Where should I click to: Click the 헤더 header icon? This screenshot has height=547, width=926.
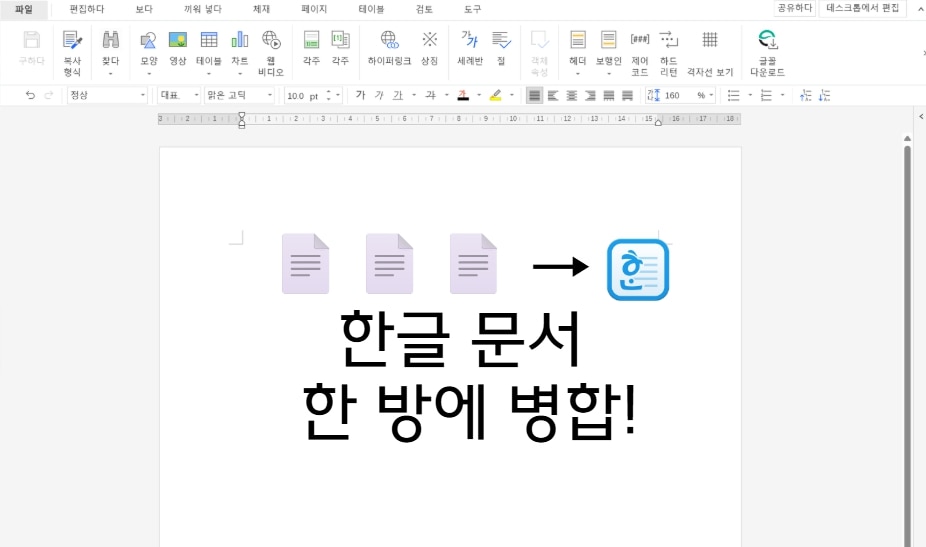pos(578,40)
